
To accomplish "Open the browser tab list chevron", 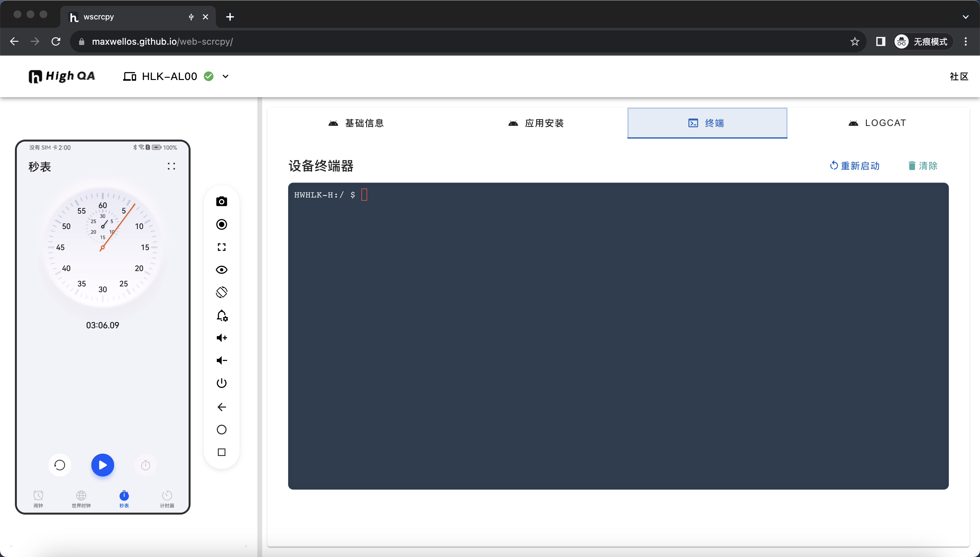I will point(965,17).
